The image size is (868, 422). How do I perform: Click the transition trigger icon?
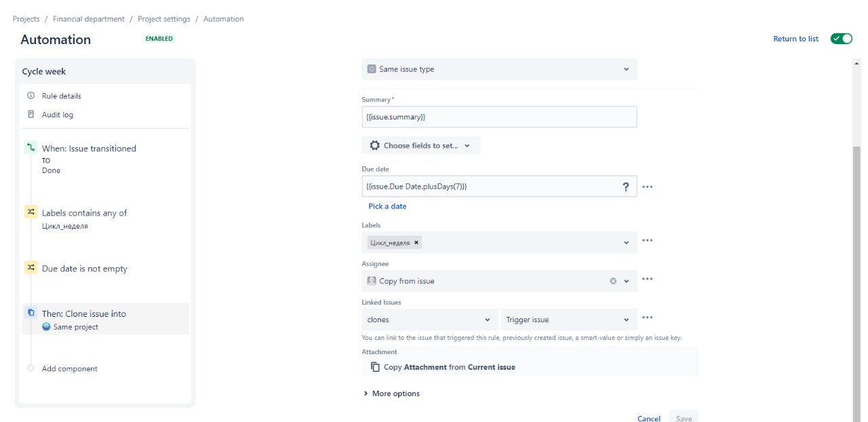31,148
